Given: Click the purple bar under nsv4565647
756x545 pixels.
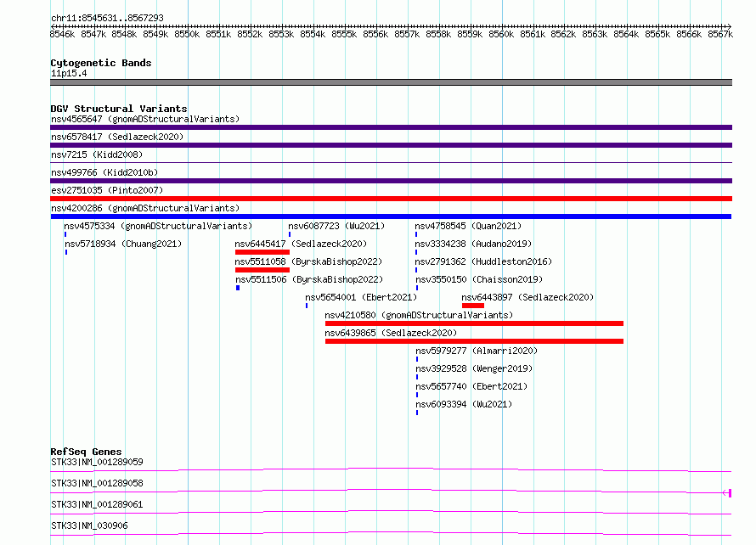Looking at the screenshot, I should click(391, 127).
